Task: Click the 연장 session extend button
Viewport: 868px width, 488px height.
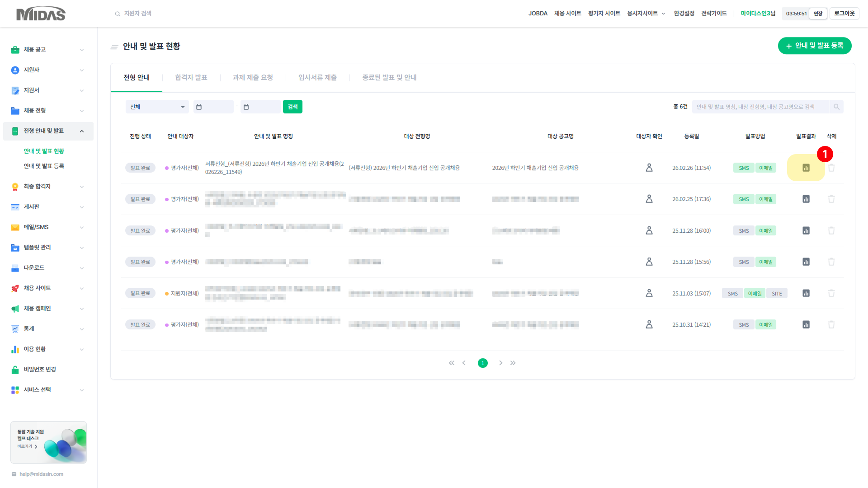Action: (x=818, y=14)
